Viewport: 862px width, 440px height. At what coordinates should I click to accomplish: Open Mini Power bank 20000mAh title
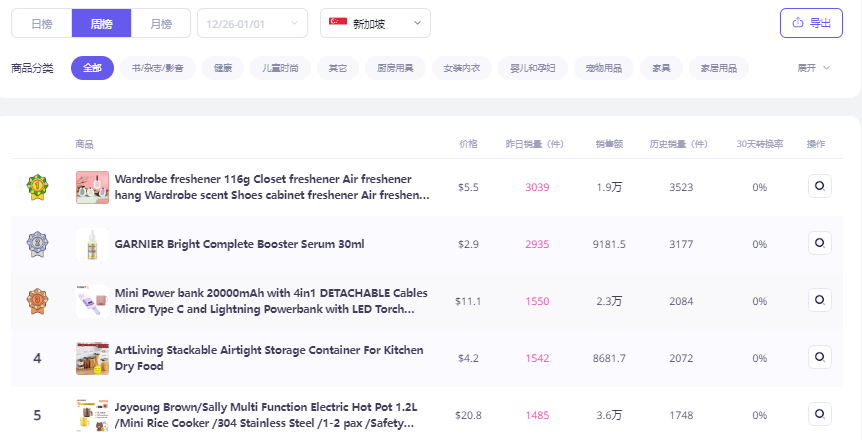click(271, 301)
